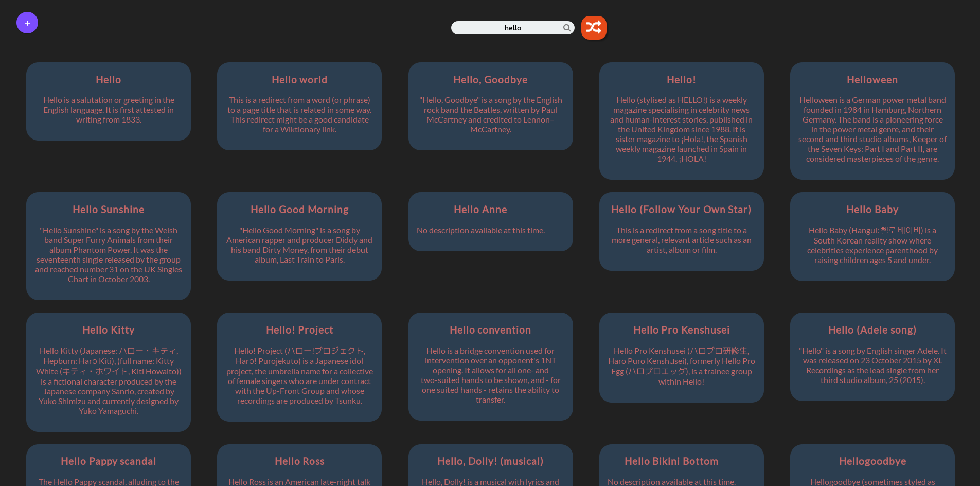Open the "Hello Good Morning" card title

[x=299, y=210]
